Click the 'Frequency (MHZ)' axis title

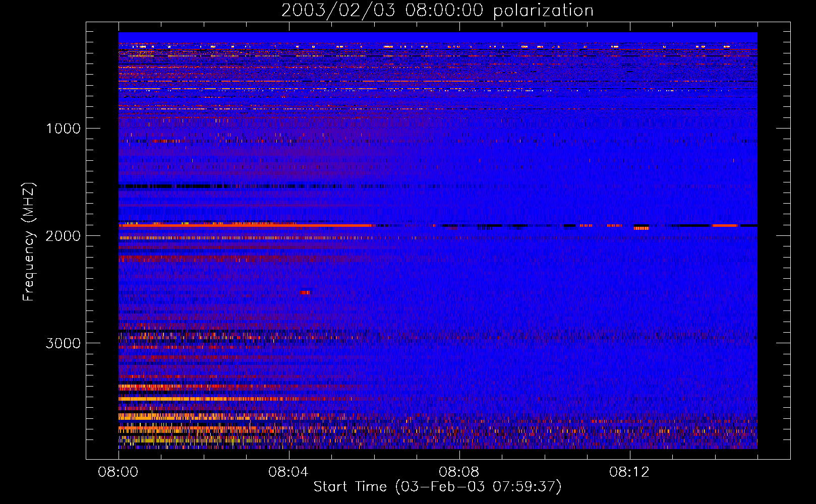click(29, 242)
